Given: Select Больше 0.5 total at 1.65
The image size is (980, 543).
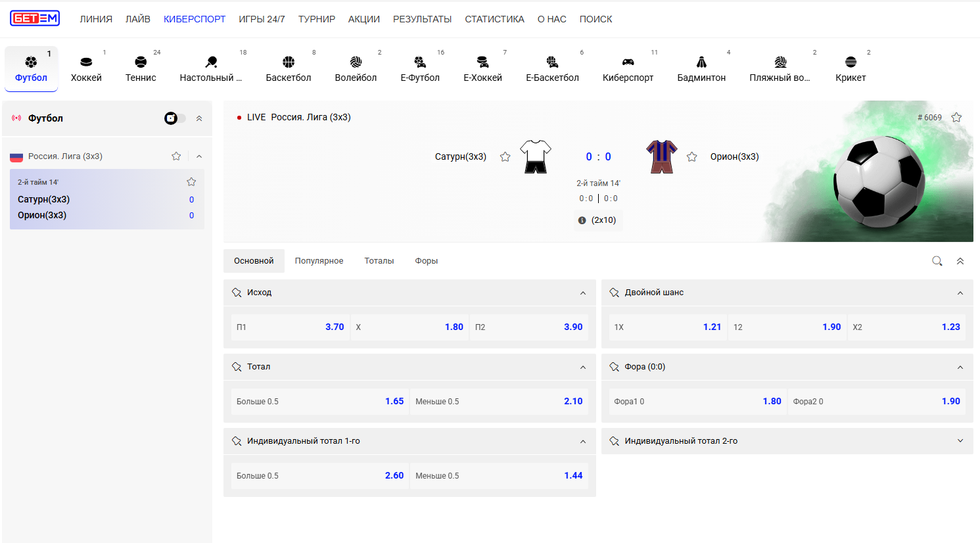Looking at the screenshot, I should (x=320, y=401).
